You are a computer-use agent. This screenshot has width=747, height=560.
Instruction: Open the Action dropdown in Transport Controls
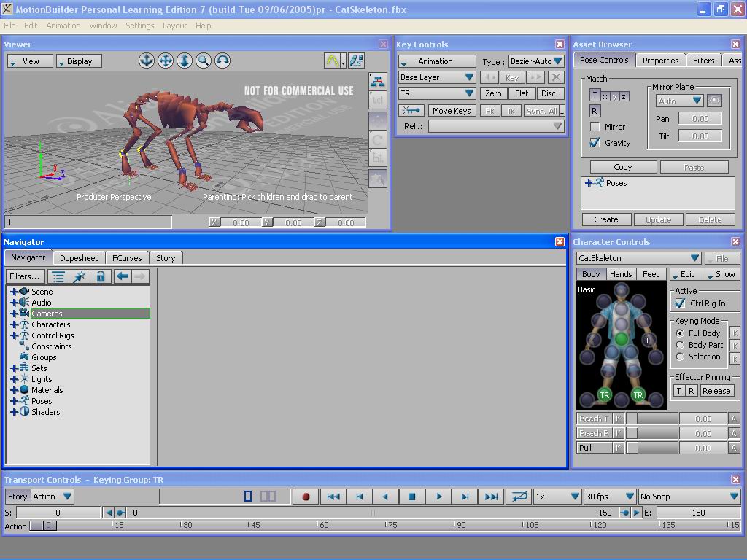[53, 496]
